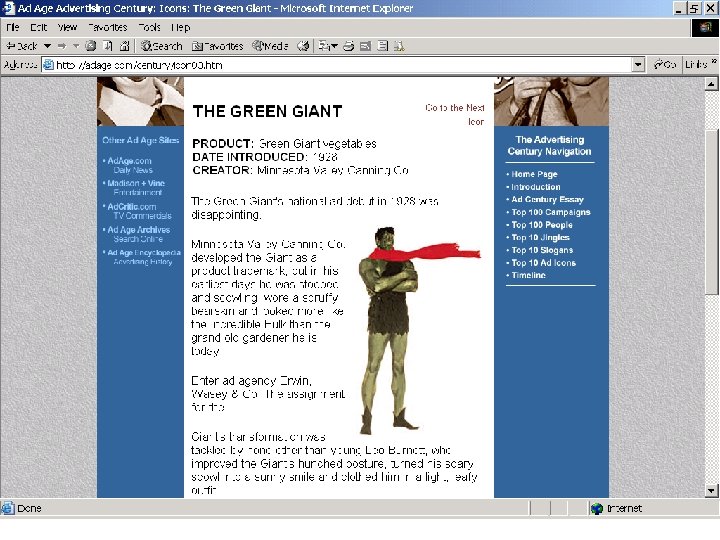720x540 pixels.
Task: Click the Internet zone globe in status bar
Action: (x=597, y=508)
